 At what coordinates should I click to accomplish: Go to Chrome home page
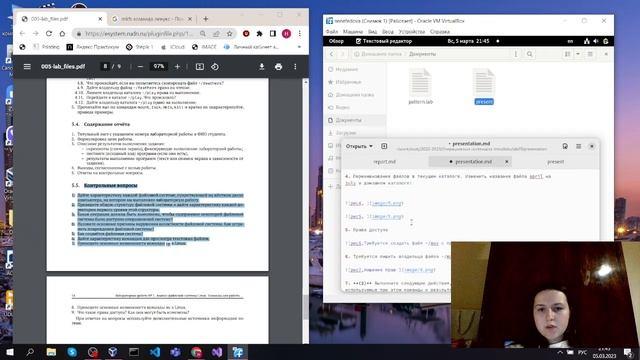tap(62, 33)
